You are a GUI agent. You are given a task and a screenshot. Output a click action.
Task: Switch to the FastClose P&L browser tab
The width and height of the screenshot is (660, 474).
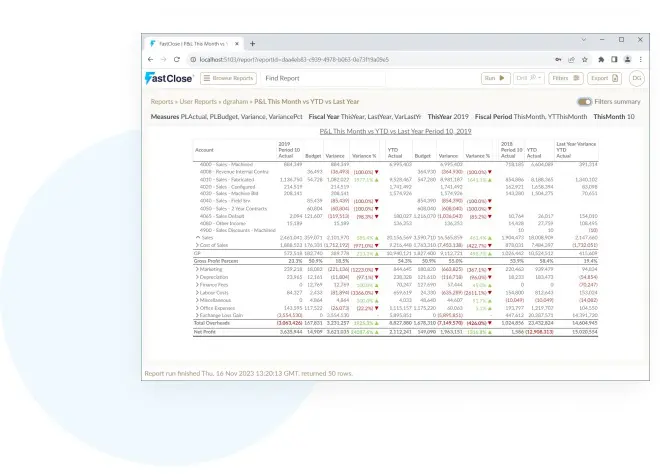195,44
